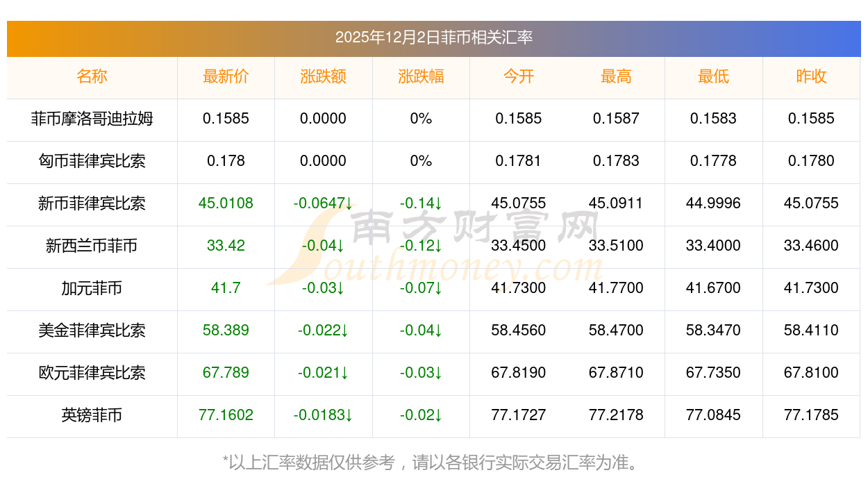Click low value 67.7350

coord(713,373)
